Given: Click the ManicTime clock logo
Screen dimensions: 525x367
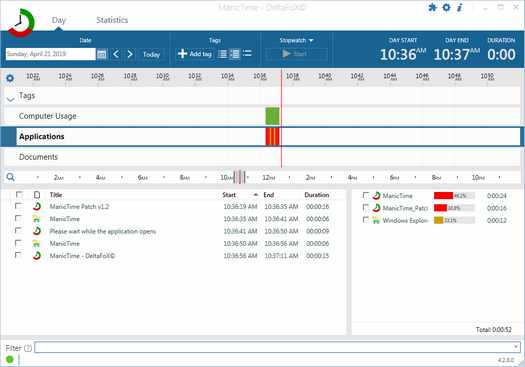Looking at the screenshot, I should pos(21,22).
